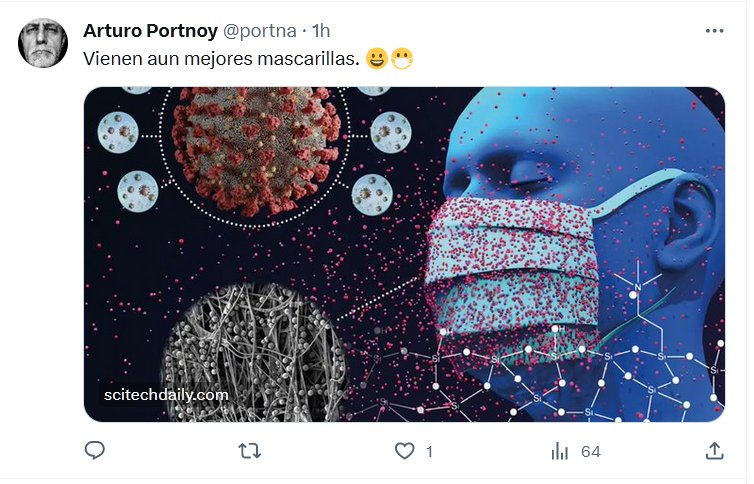Click the repost arrows icon
Image resolution: width=754 pixels, height=484 pixels.
(249, 452)
